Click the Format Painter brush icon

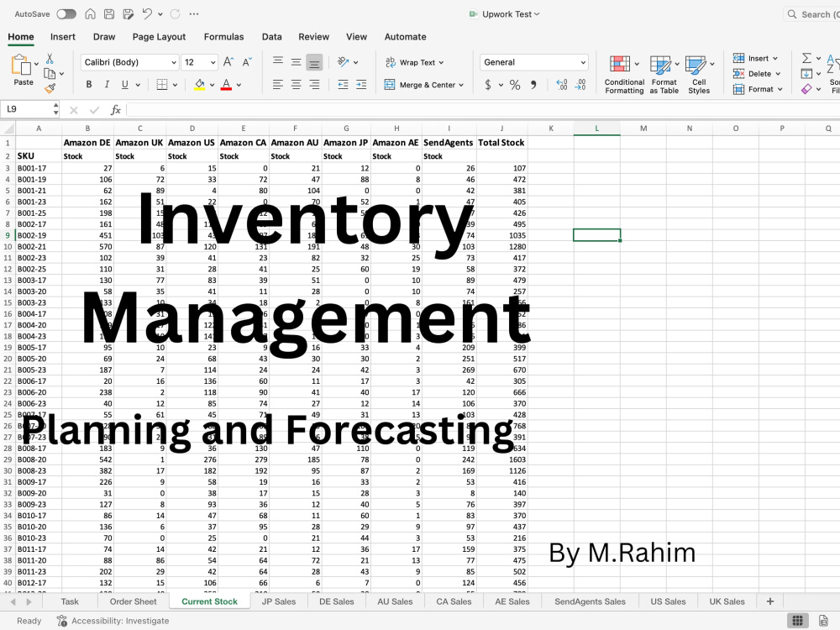(x=50, y=88)
